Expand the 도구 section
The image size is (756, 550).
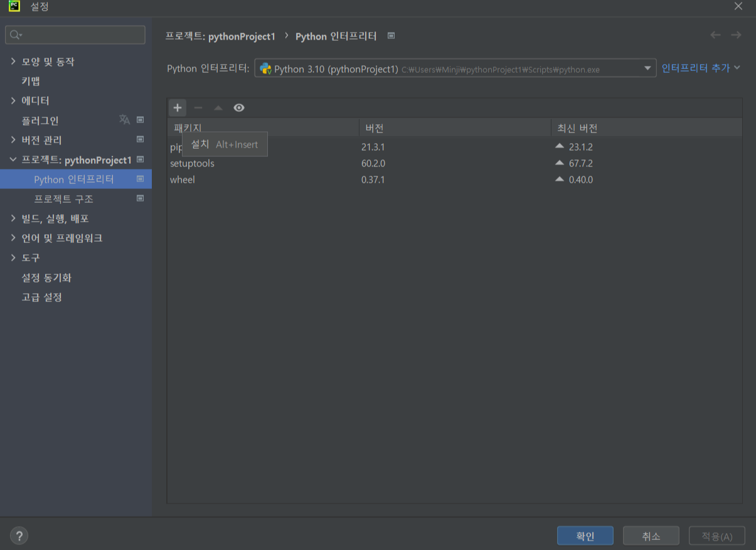pos(13,257)
